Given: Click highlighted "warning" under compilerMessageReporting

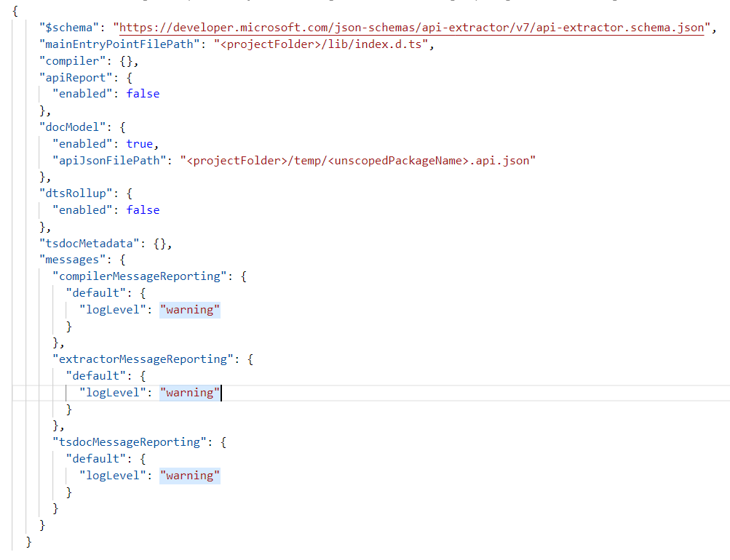Looking at the screenshot, I should [x=189, y=311].
